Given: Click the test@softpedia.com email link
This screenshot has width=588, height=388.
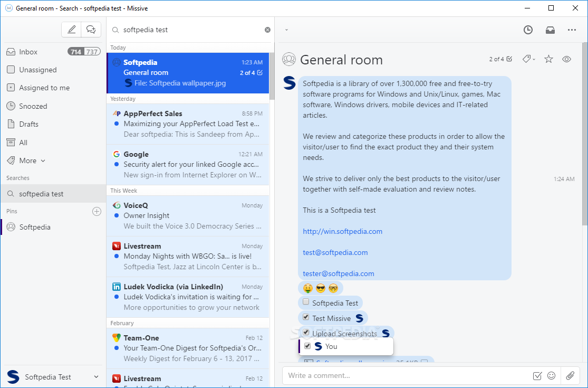Looking at the screenshot, I should pos(335,252).
